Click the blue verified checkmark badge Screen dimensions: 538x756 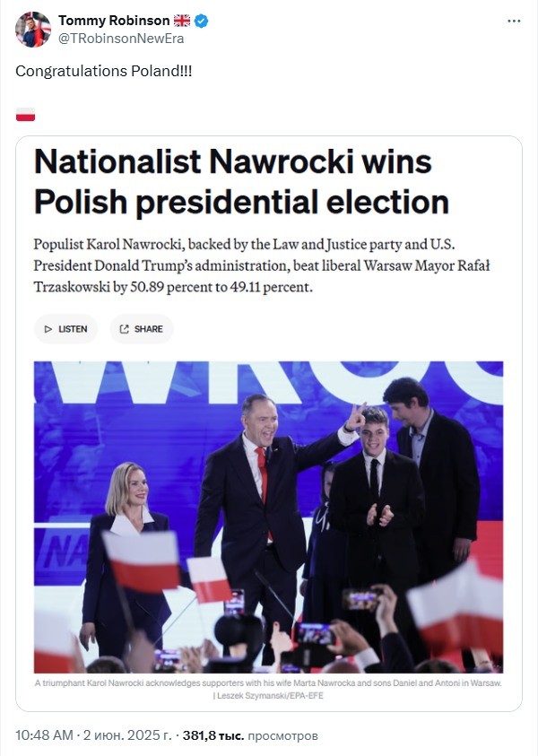tap(201, 21)
